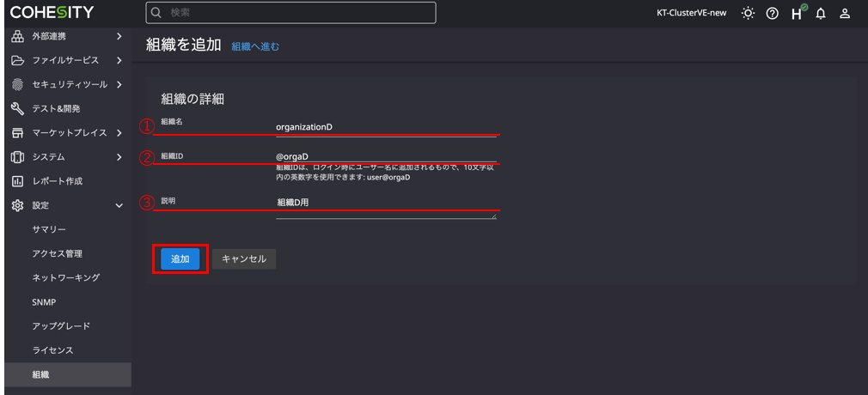Expand the マーケットプレイス chevron

[x=119, y=133]
